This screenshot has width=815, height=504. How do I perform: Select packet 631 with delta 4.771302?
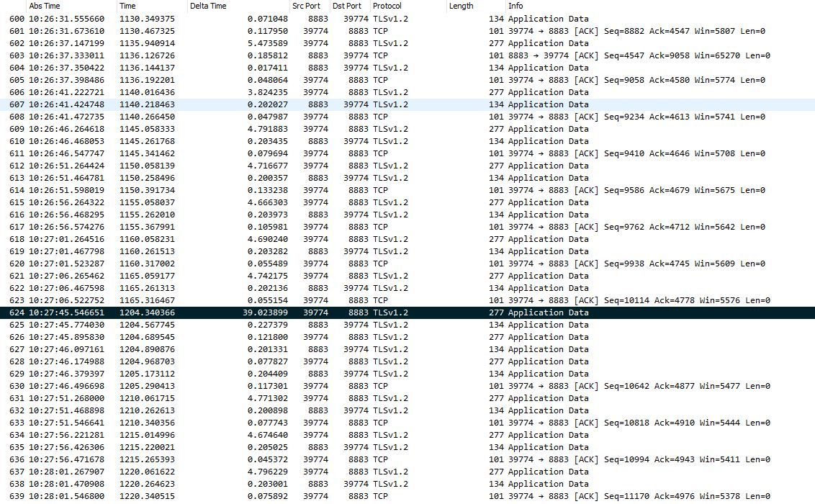click(x=407, y=399)
